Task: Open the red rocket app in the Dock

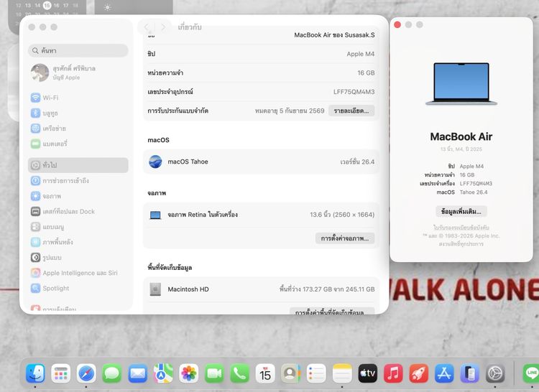Action: (419, 373)
